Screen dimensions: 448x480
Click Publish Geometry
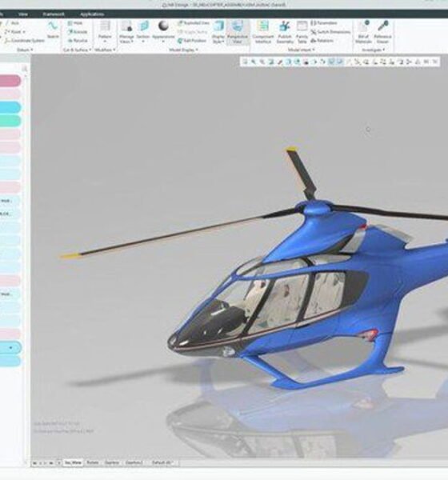pos(285,32)
